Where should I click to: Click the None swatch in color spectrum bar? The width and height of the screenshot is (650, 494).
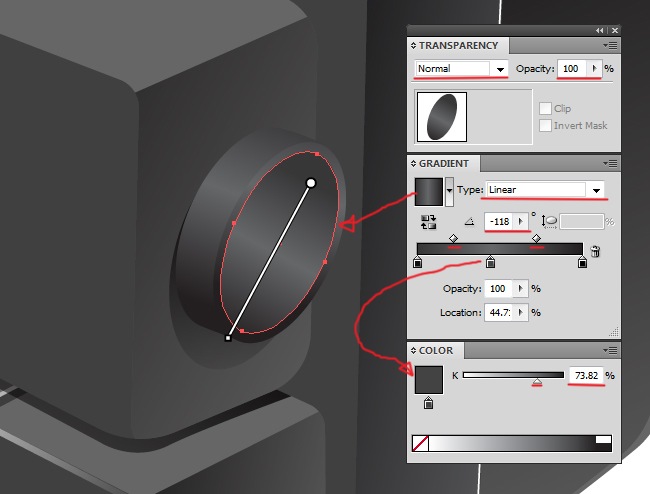click(x=420, y=443)
